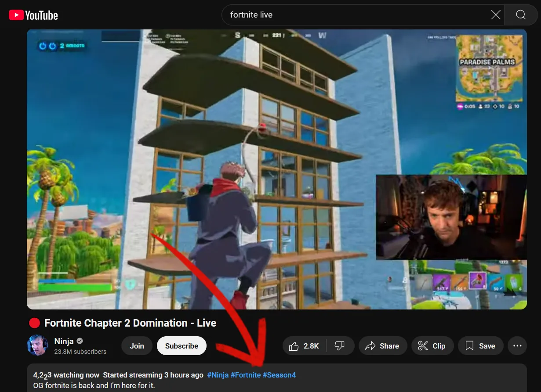
Task: Open the #Fortnite hashtag link
Action: 245,375
